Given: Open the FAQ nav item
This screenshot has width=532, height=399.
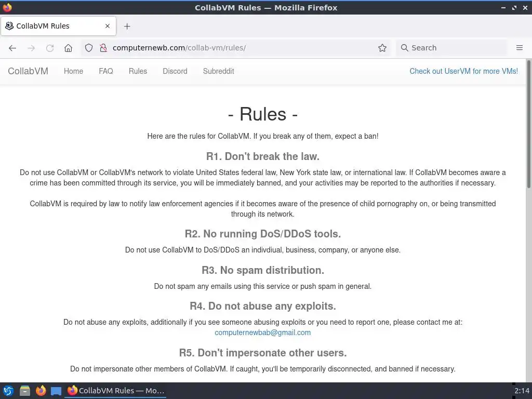Looking at the screenshot, I should point(106,71).
